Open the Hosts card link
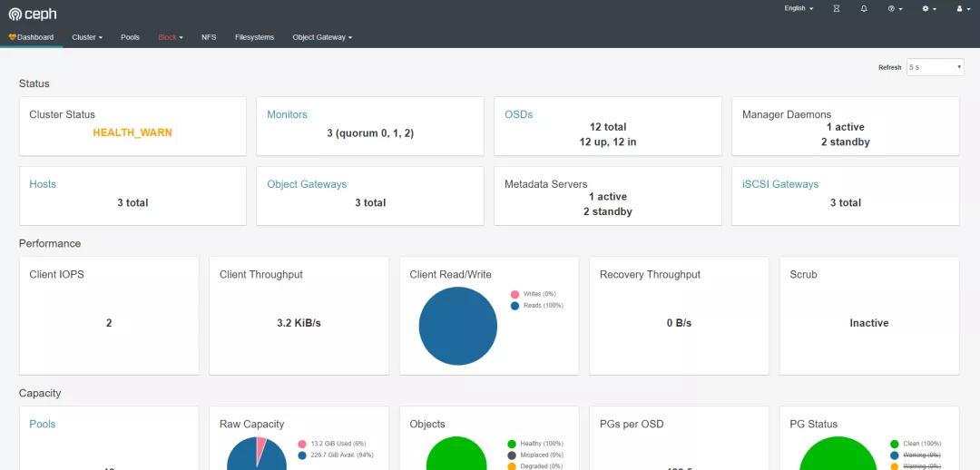Viewport: 980px width, 470px height. [43, 184]
